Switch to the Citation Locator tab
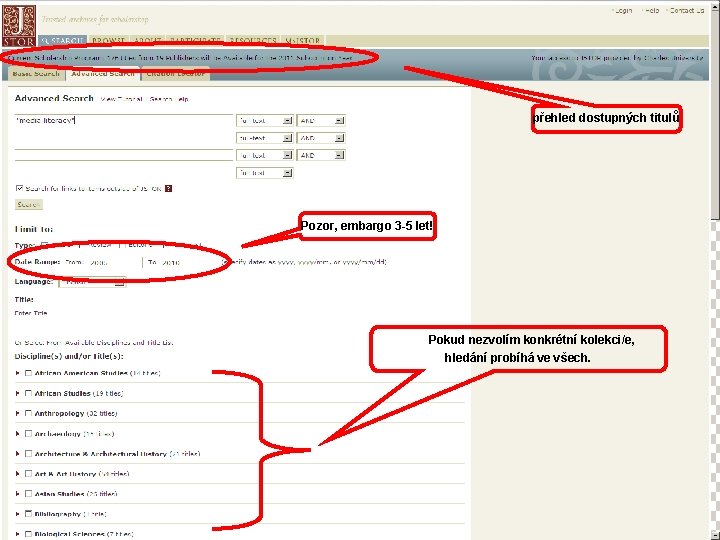Viewport: 720px width, 540px height. tap(175, 73)
